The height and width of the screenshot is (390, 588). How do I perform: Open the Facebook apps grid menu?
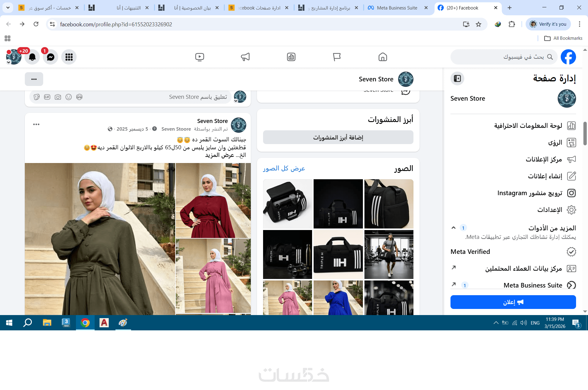69,57
